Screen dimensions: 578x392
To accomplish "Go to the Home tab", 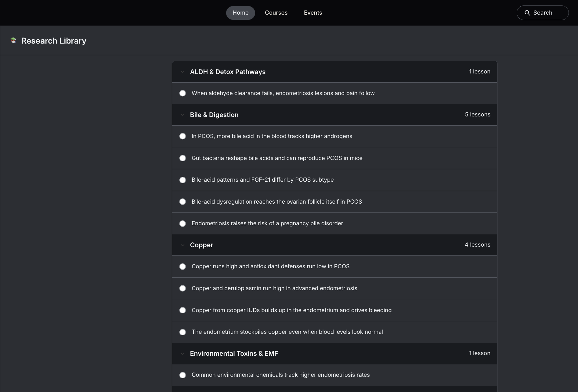I will [x=240, y=13].
